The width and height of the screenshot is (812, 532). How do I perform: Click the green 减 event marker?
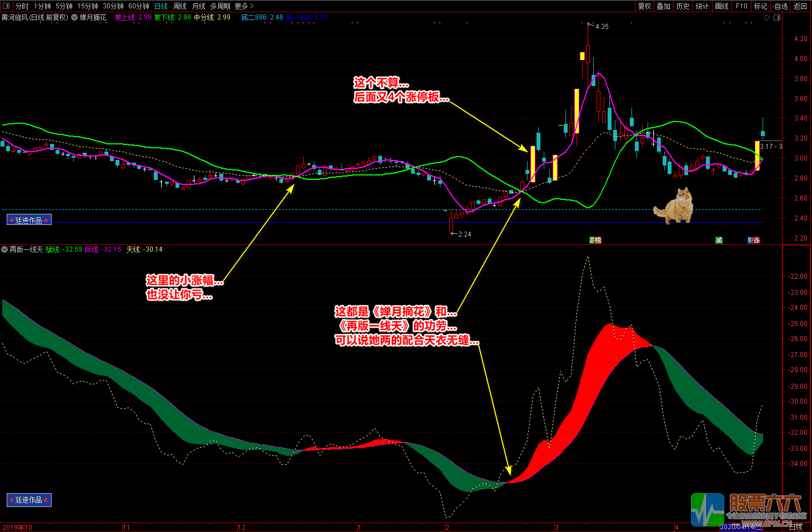pyautogui.click(x=719, y=240)
